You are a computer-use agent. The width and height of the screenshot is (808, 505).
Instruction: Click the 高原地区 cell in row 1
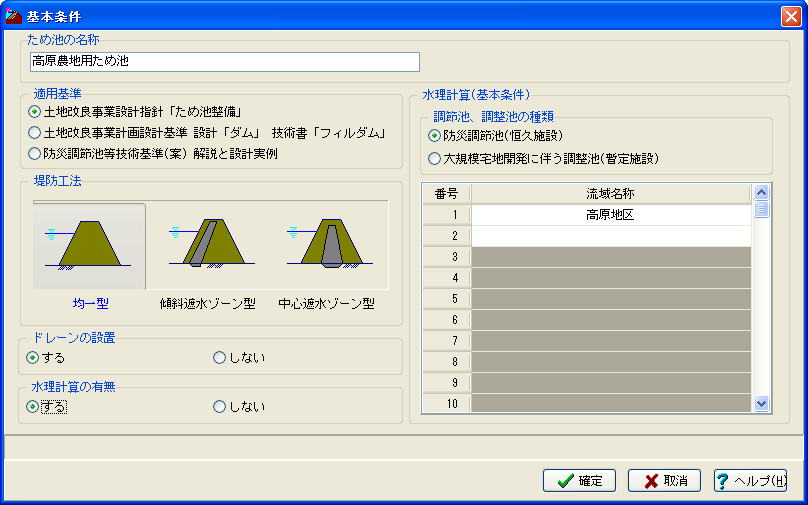tap(611, 215)
